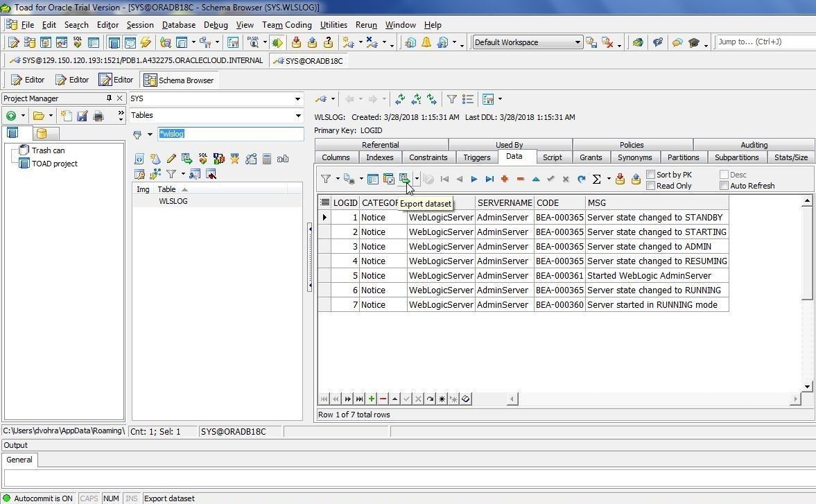
Task: Click the SQL icon in left table toolbar
Action: 202,158
